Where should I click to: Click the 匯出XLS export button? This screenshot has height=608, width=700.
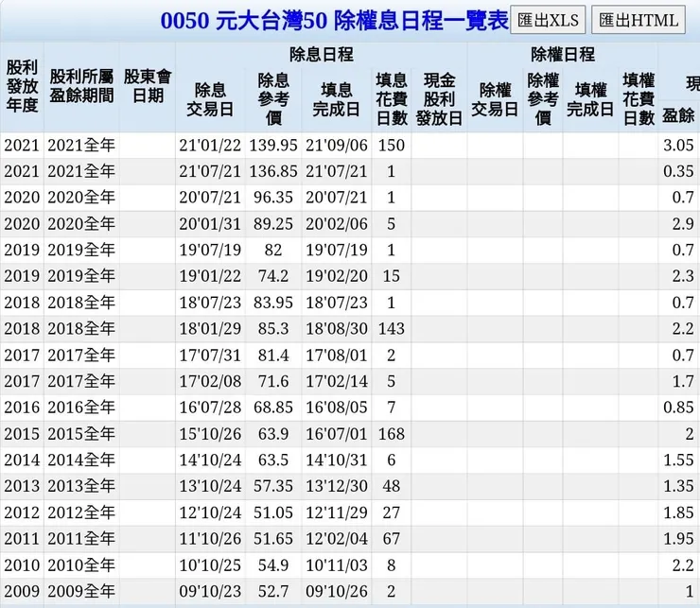click(548, 20)
